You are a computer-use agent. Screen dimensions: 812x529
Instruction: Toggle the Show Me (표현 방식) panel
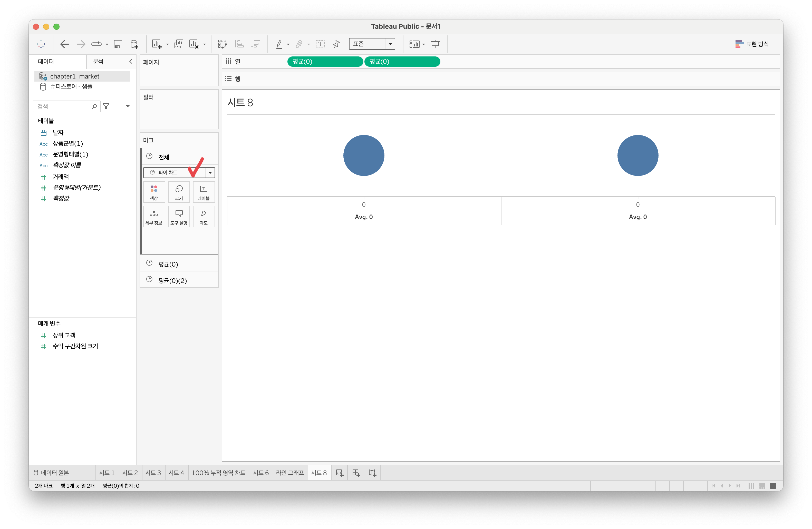coord(752,44)
